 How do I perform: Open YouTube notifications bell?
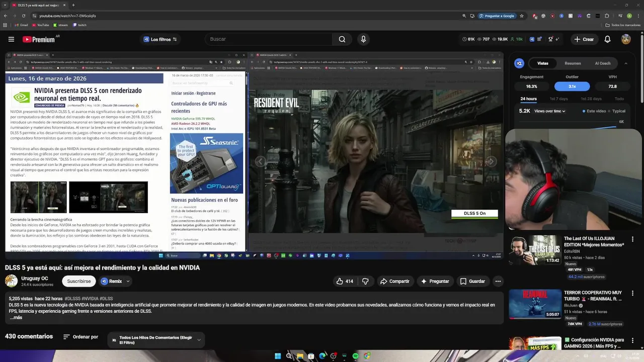pos(607,39)
